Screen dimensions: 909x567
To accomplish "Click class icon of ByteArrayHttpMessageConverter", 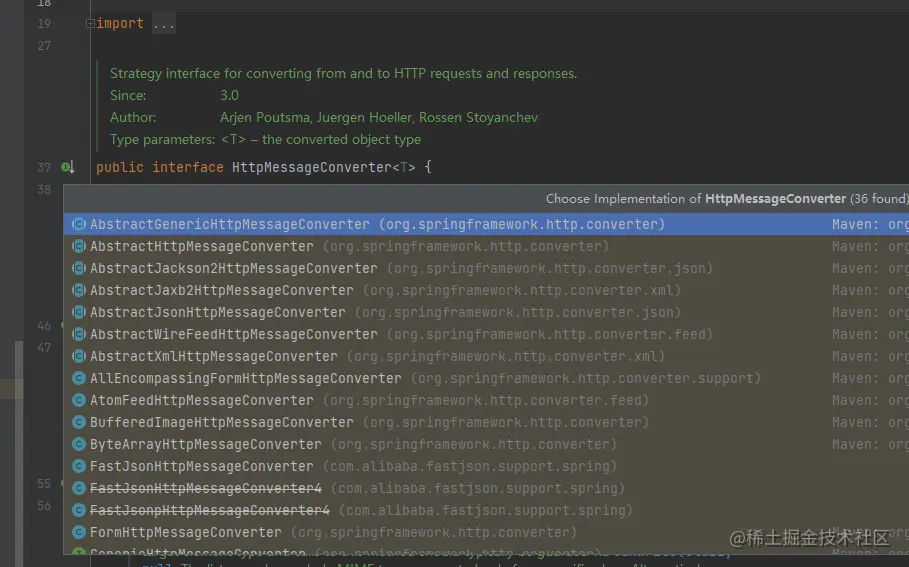I will (x=79, y=445).
